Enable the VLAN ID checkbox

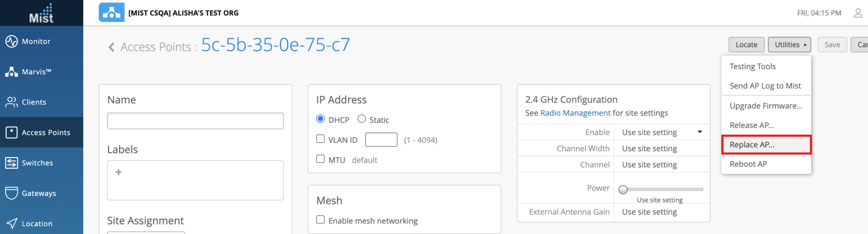pos(321,139)
